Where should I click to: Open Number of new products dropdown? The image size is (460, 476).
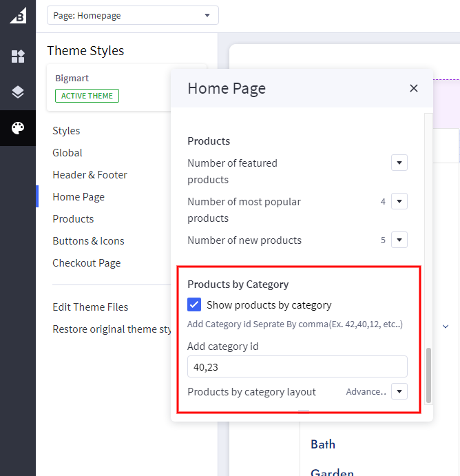[x=399, y=240]
